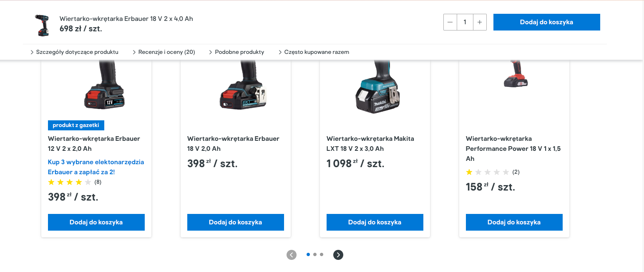Open the sticky header product thumbnail

click(42, 25)
